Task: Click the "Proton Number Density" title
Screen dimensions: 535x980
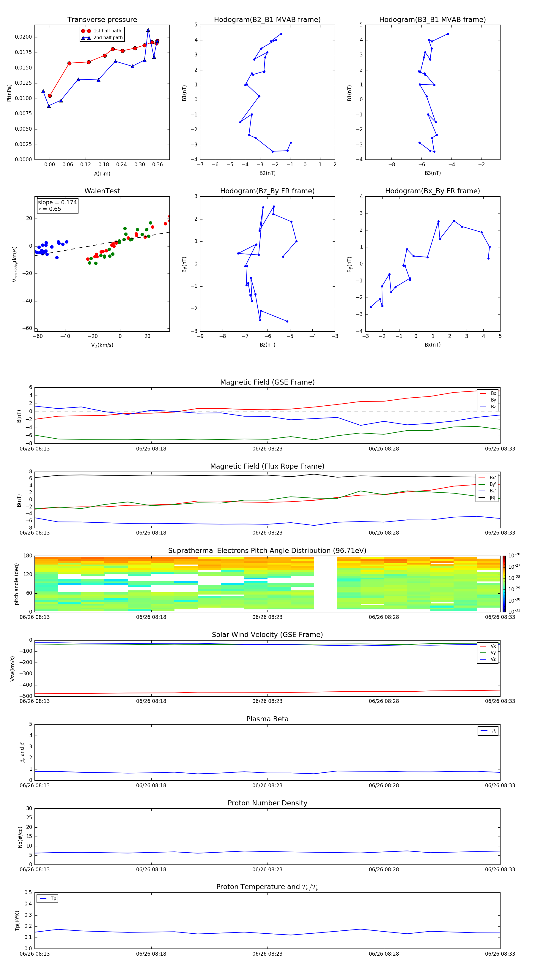Action: click(267, 803)
